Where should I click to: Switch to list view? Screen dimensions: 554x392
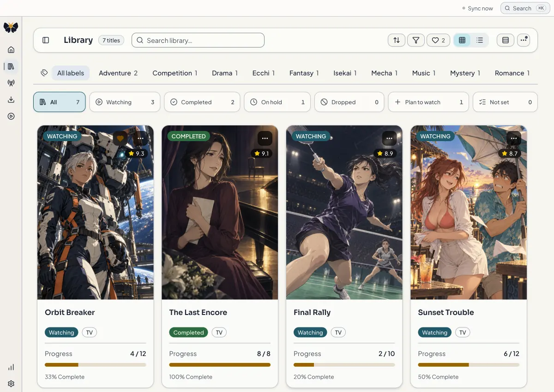(x=480, y=40)
